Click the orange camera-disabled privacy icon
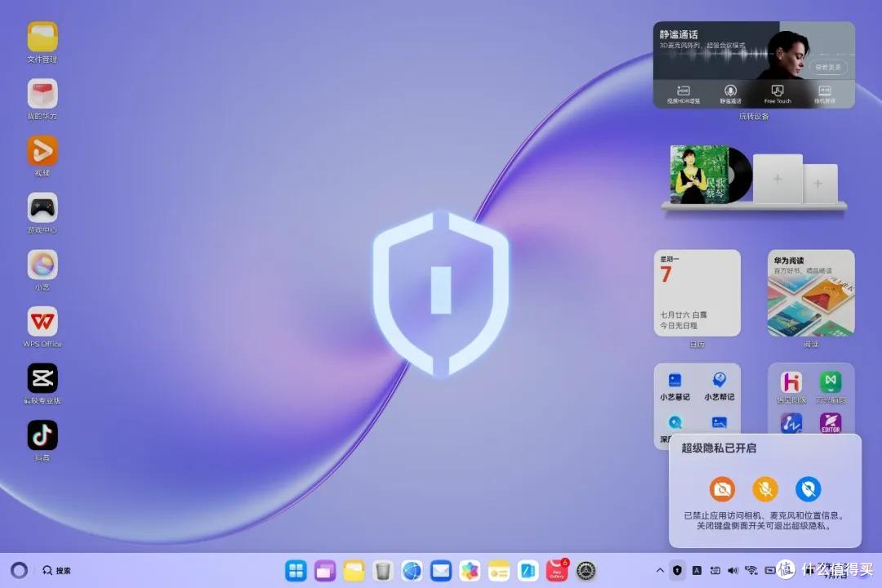 (x=722, y=489)
